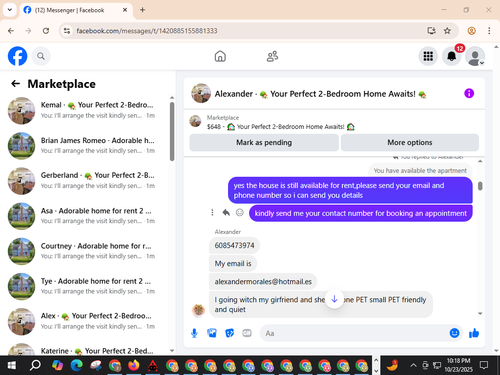Open Alex Your Perfect 2-Bedroom conversation
This screenshot has width=500, height=375.
coord(86,321)
